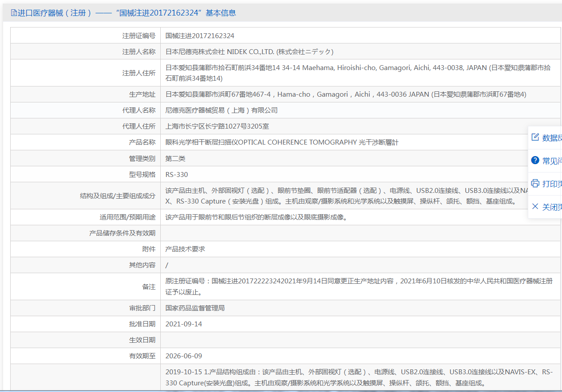Image resolution: width=562 pixels, height=392 pixels.
Task: Click the 生产地址 row label
Action: coord(142,94)
